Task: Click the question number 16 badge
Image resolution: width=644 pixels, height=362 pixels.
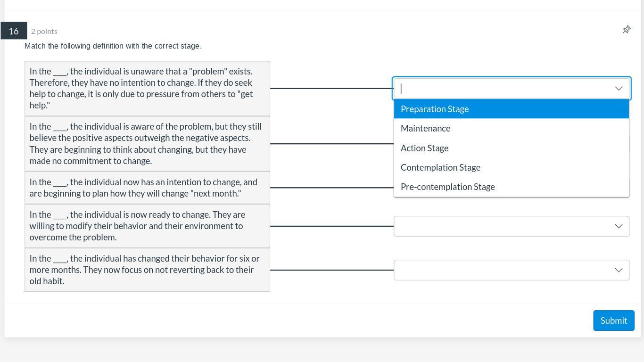Action: coord(14,31)
